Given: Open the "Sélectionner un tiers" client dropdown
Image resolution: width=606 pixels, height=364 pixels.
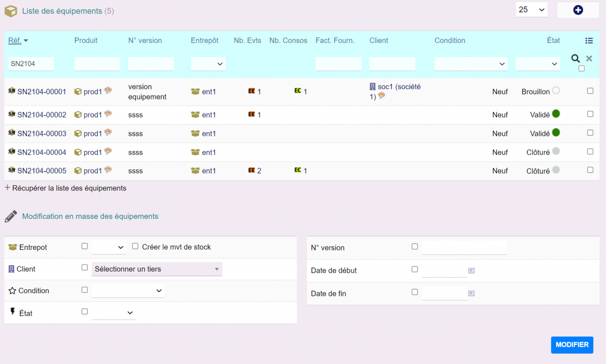Looking at the screenshot, I should 157,269.
